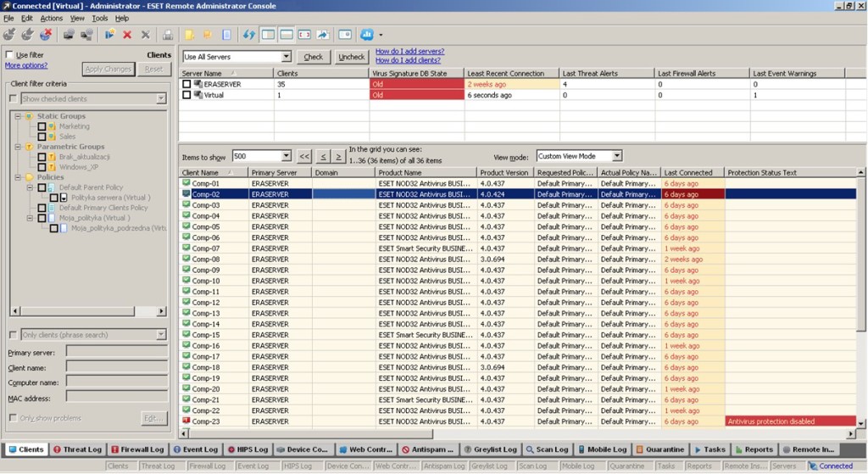Image resolution: width=868 pixels, height=474 pixels.
Task: Sort by the Last Connected column header
Action: point(692,173)
